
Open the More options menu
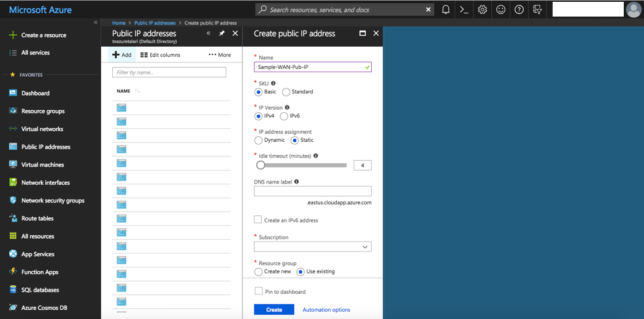point(220,55)
